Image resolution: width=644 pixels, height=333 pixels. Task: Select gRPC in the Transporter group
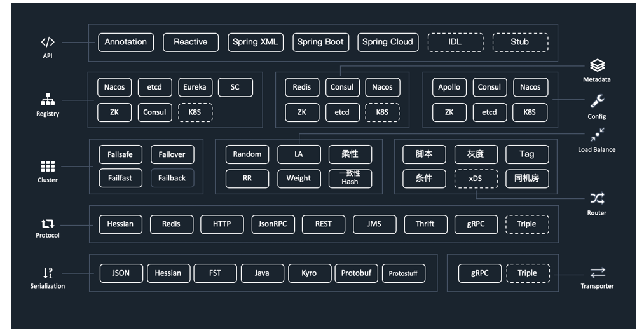tap(480, 273)
